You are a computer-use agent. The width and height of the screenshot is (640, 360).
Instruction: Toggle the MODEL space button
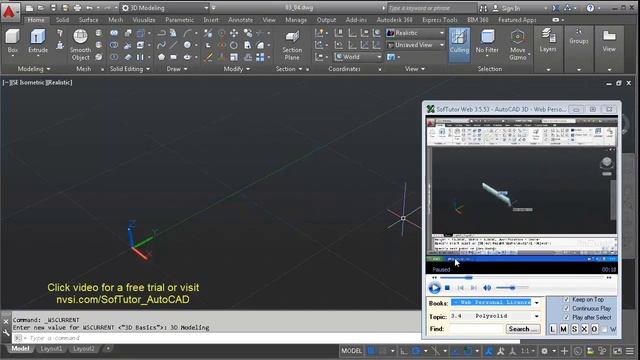351,351
